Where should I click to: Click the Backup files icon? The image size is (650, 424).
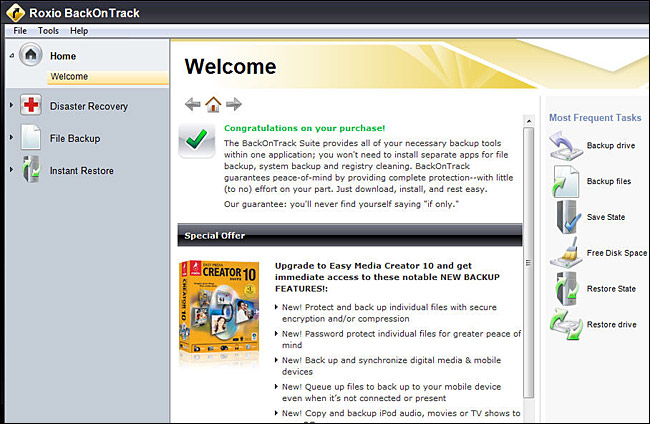point(566,181)
